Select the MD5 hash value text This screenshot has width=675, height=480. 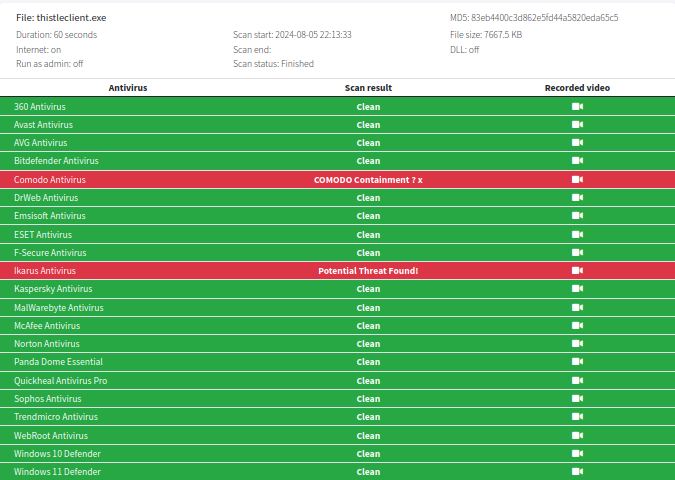545,18
